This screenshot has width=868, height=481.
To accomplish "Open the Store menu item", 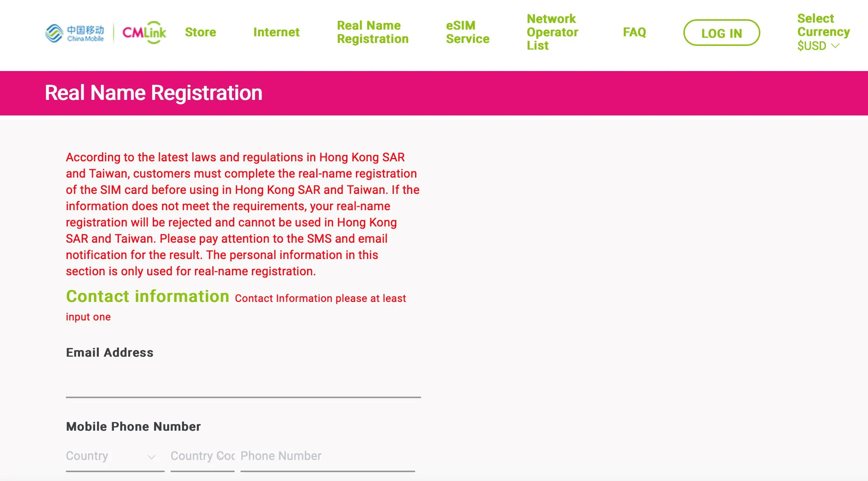I will coord(201,32).
